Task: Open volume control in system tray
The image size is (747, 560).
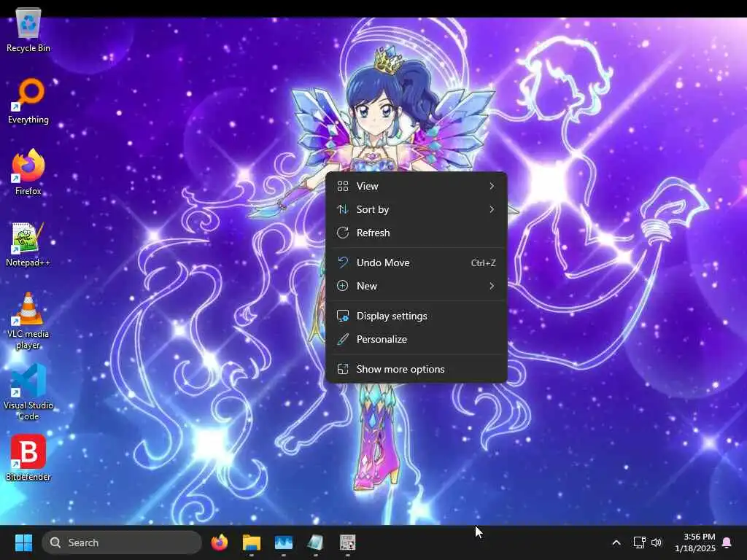Action: point(657,542)
